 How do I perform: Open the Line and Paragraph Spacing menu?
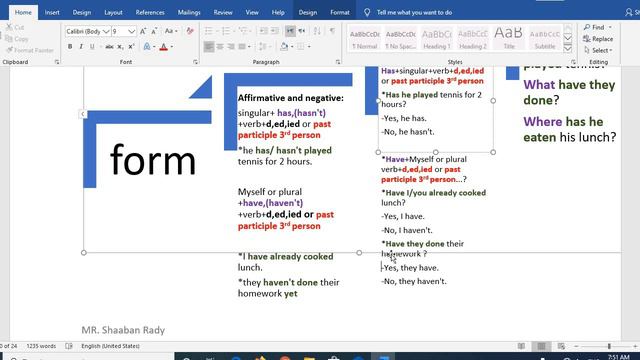point(264,47)
